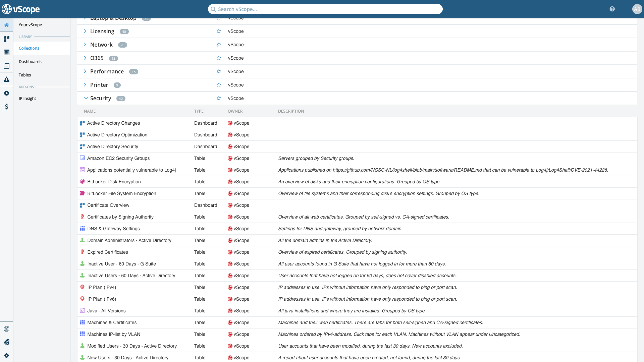Click table icon beside Amazon EC2 Security Groups

click(x=82, y=158)
